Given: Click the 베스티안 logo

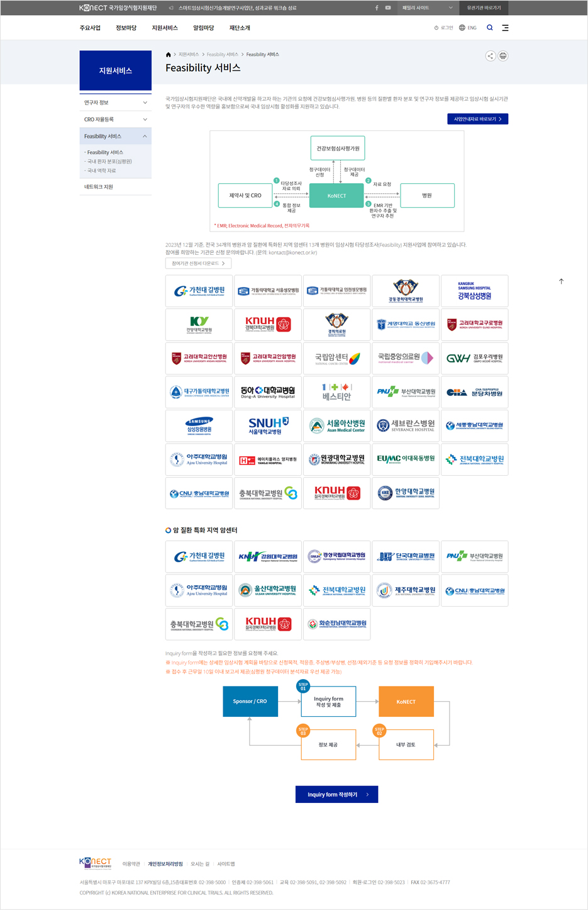Looking at the screenshot, I should point(337,392).
